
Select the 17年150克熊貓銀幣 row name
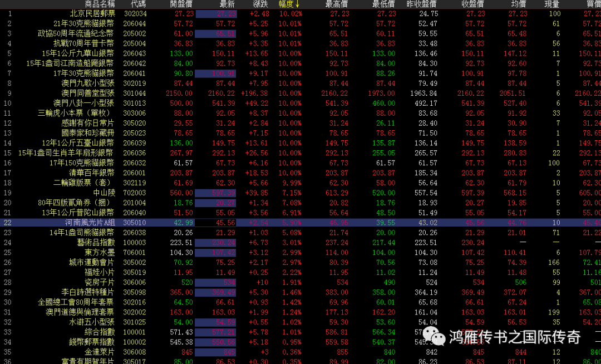[x=82, y=163]
